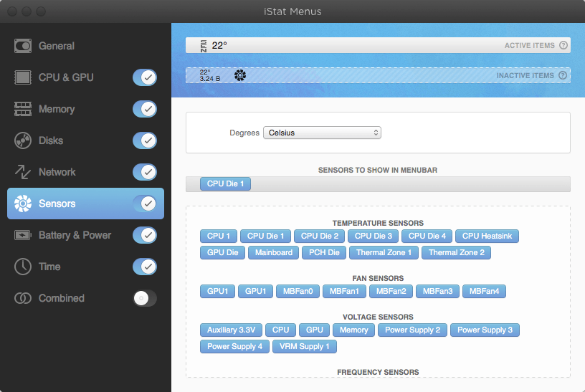Select the 22° 3.24 B inactive item
585x392 pixels.
tap(209, 75)
